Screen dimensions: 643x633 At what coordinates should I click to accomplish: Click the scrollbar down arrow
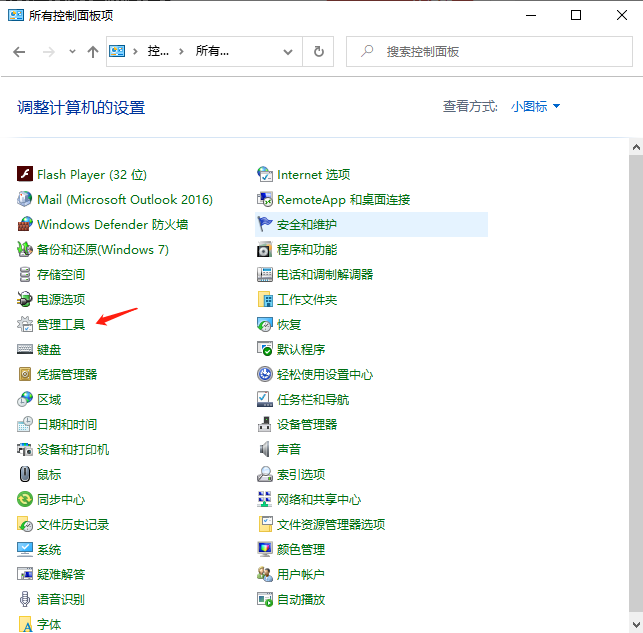(x=636, y=625)
